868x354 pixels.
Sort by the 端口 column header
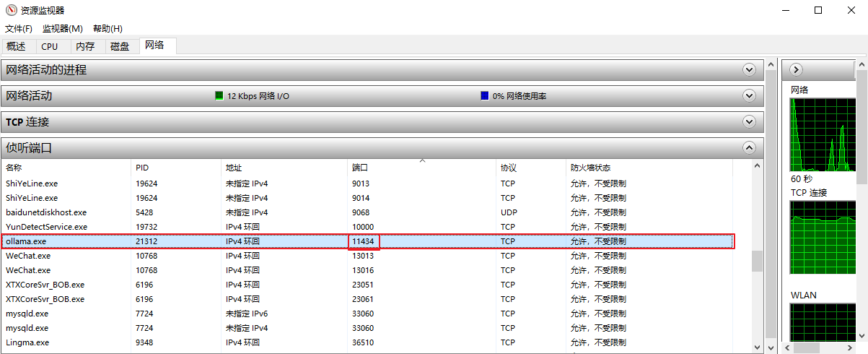click(x=422, y=168)
